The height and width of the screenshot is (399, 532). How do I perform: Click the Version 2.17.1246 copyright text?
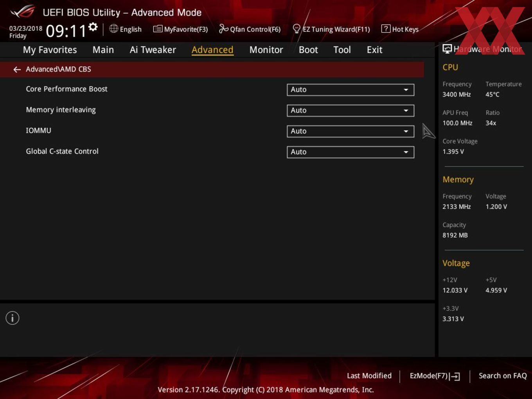[x=266, y=390]
